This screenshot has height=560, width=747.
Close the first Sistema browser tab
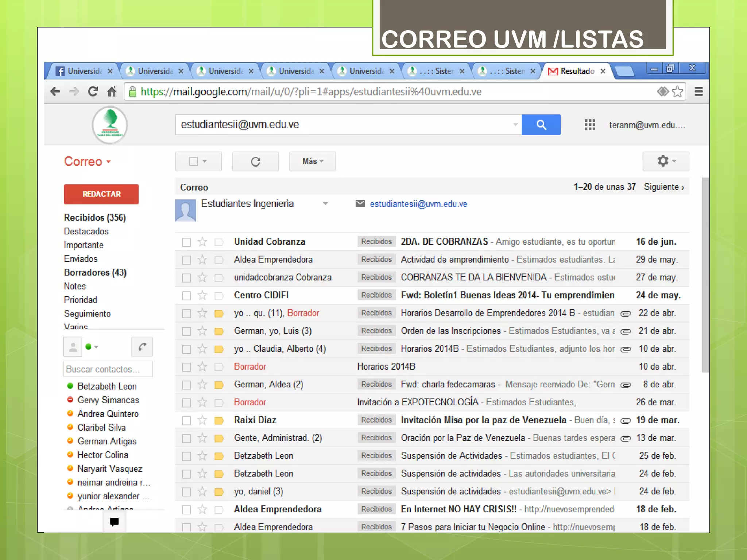[x=462, y=71]
